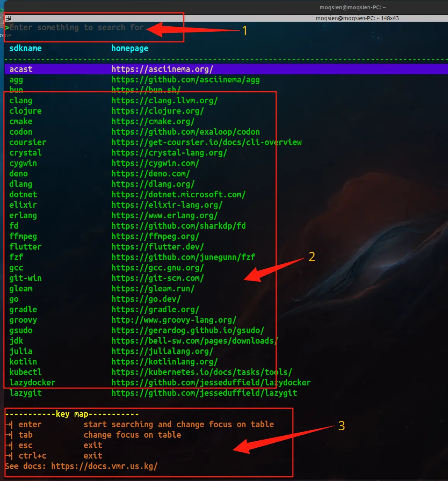The image size is (448, 481).
Task: Select the 'groovy' sdk name
Action: [x=23, y=320]
